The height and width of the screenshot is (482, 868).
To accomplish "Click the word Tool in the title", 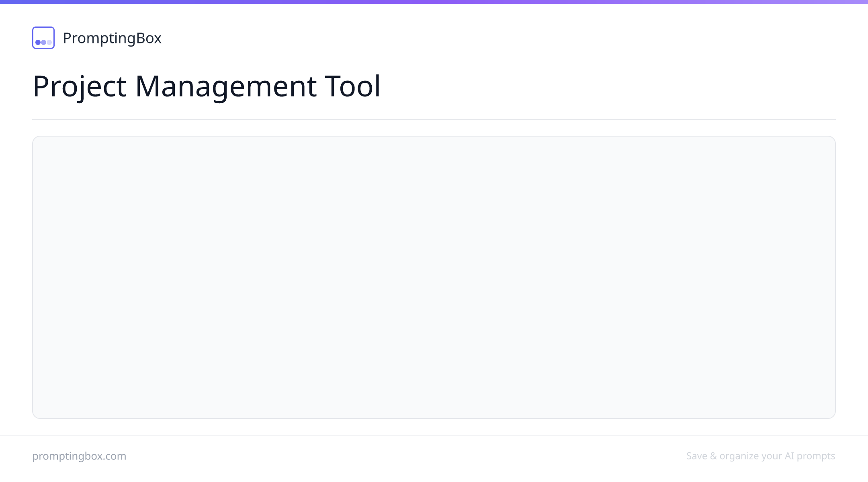I will point(352,86).
